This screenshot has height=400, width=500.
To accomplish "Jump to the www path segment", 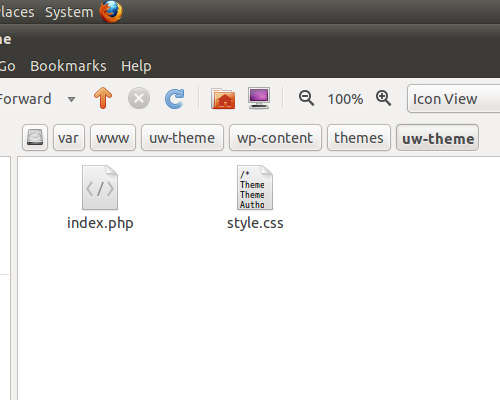I will 113,138.
